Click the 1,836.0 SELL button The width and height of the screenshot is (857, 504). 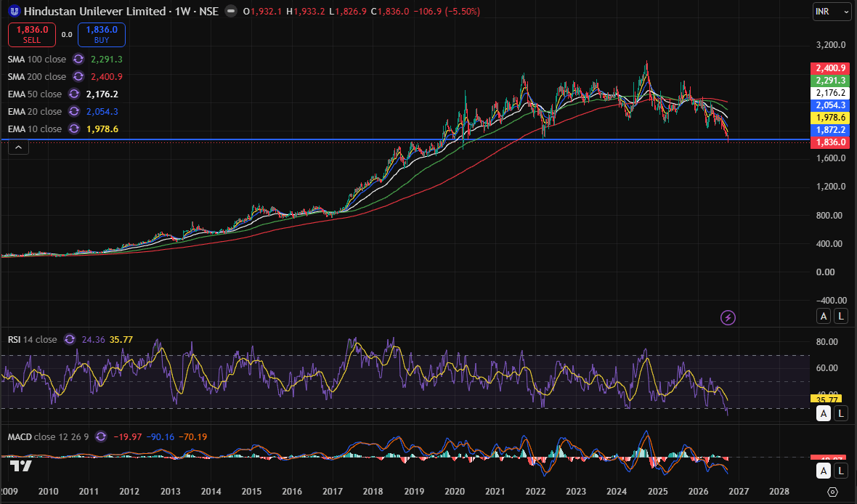(32, 34)
